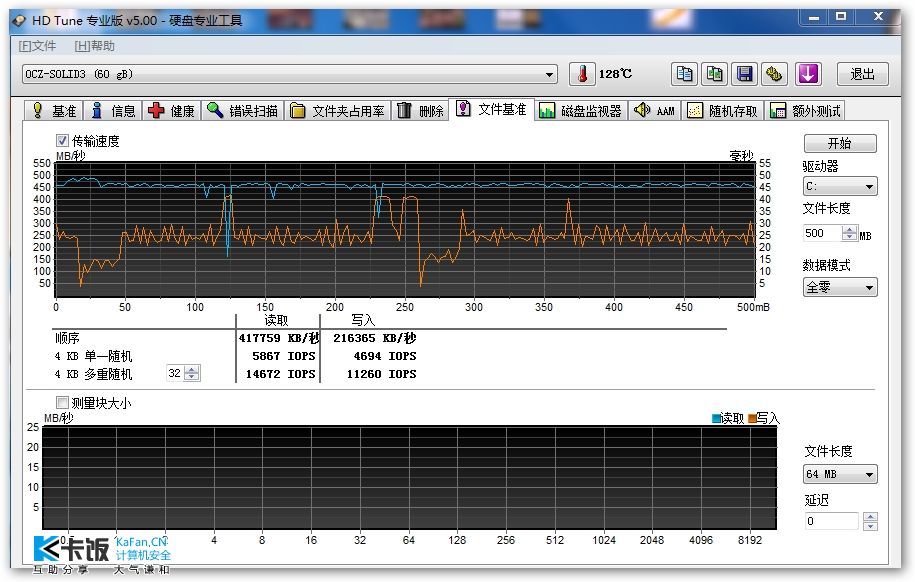Click the 4 KB 单一随机 row label

[93, 356]
